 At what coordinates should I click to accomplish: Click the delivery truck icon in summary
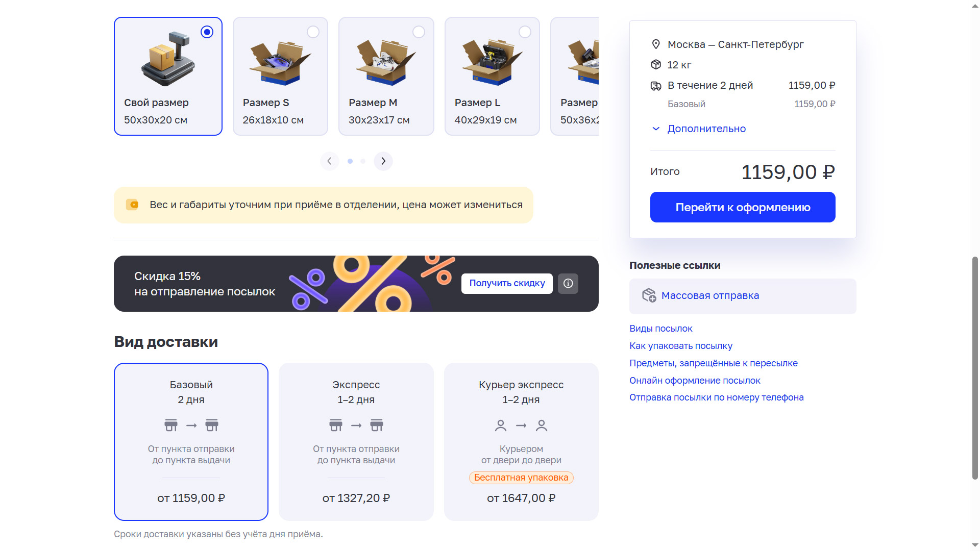pos(656,86)
